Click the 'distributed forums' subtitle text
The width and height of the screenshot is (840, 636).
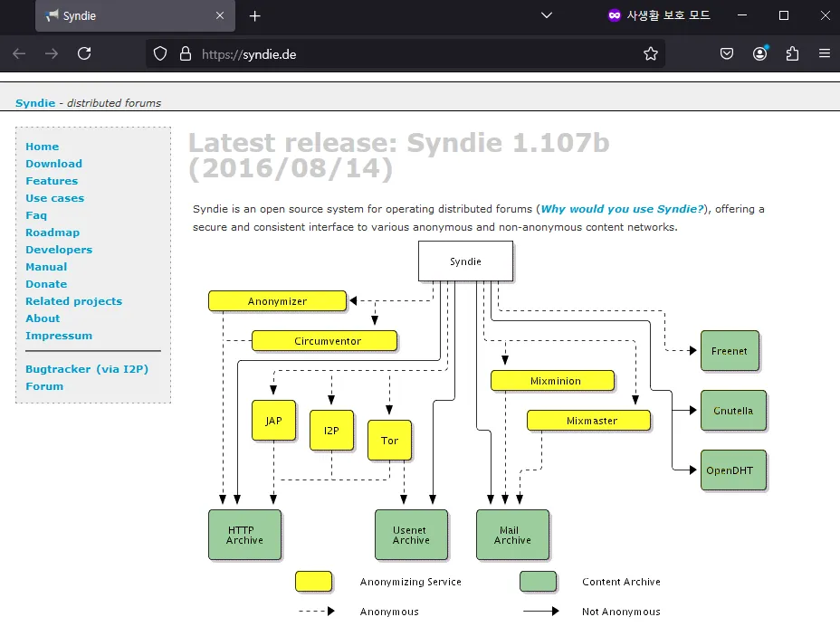[x=113, y=103]
